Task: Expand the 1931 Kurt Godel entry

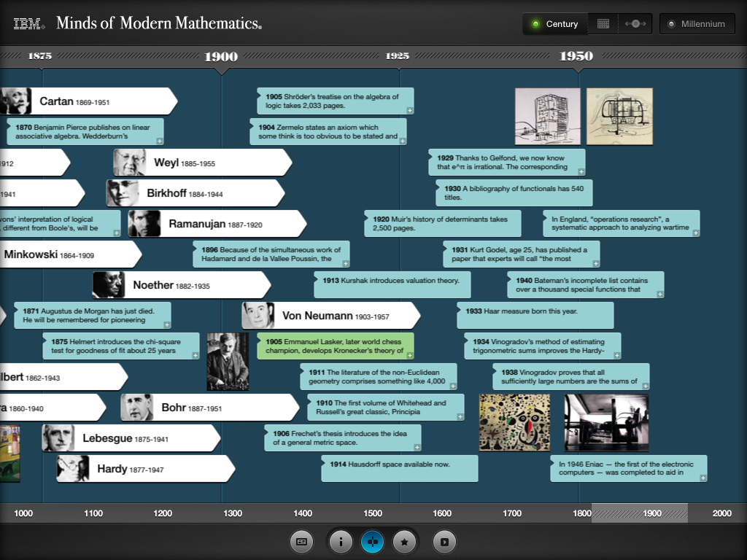Action: pyautogui.click(x=596, y=263)
